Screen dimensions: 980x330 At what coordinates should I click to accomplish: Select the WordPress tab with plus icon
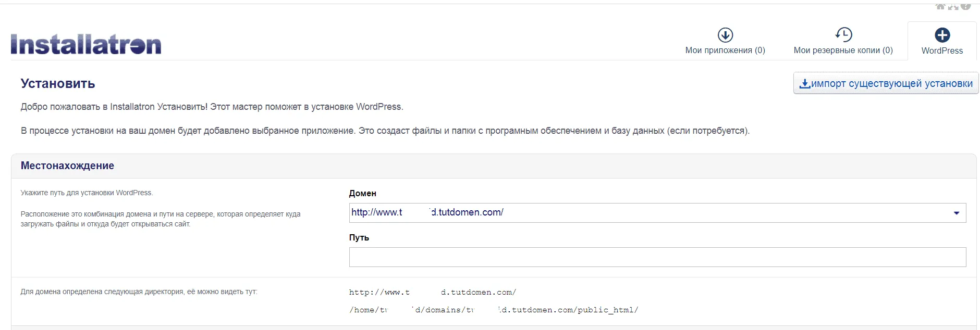pos(942,42)
